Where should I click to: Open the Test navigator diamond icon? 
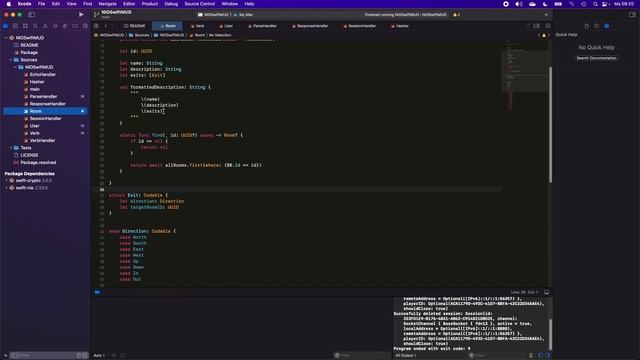(55, 26)
